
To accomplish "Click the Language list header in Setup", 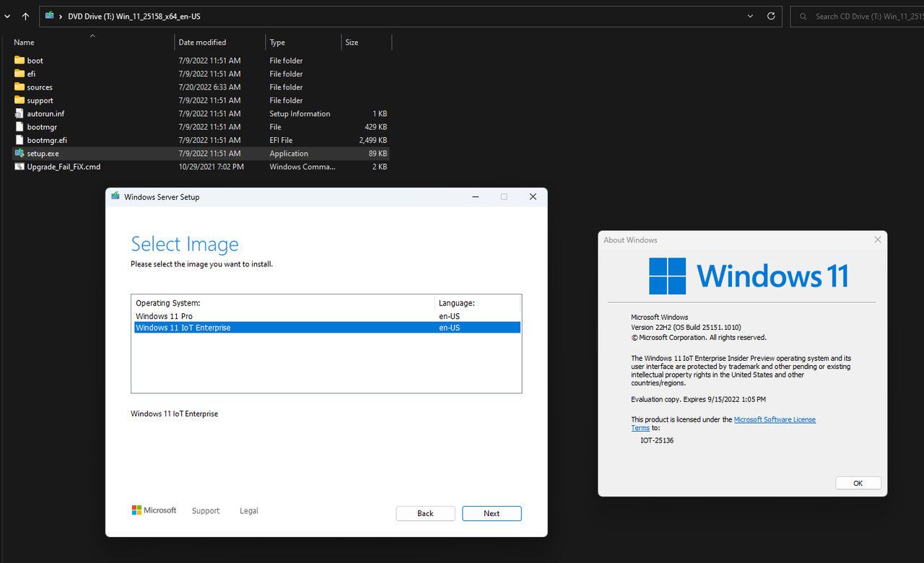I will 457,303.
